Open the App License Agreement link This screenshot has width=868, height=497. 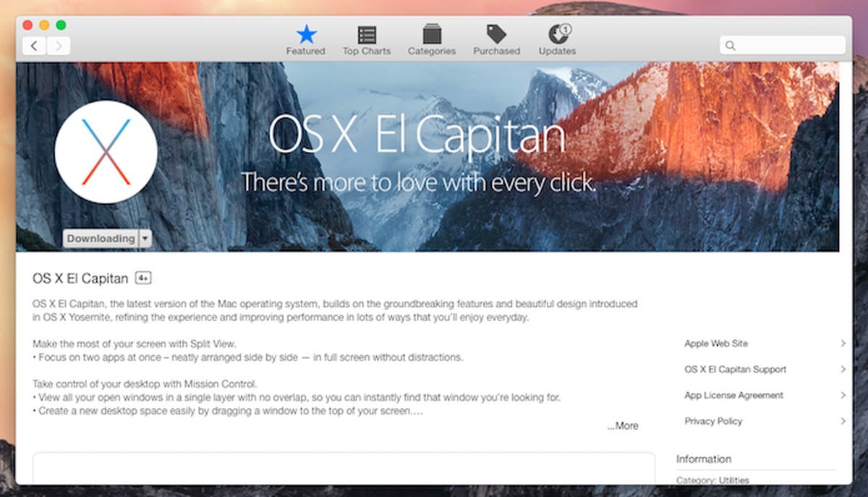point(733,396)
